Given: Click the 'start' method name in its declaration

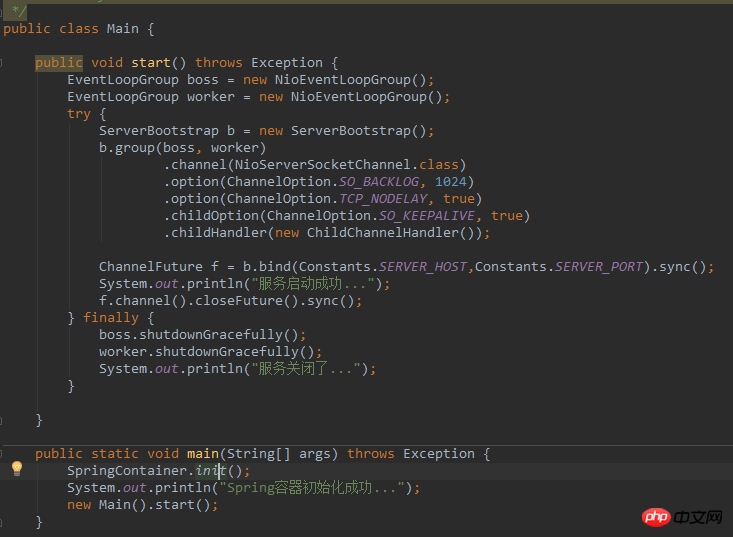Looking at the screenshot, I should click(x=151, y=63).
